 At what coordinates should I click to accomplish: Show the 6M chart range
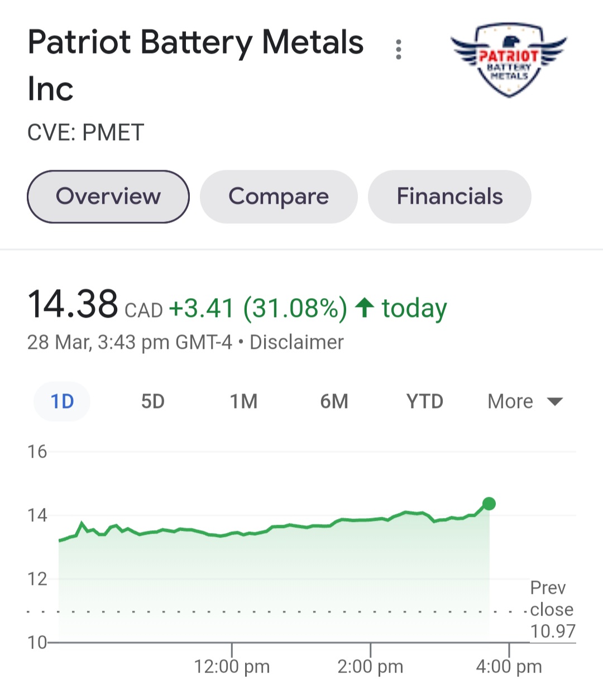[334, 401]
